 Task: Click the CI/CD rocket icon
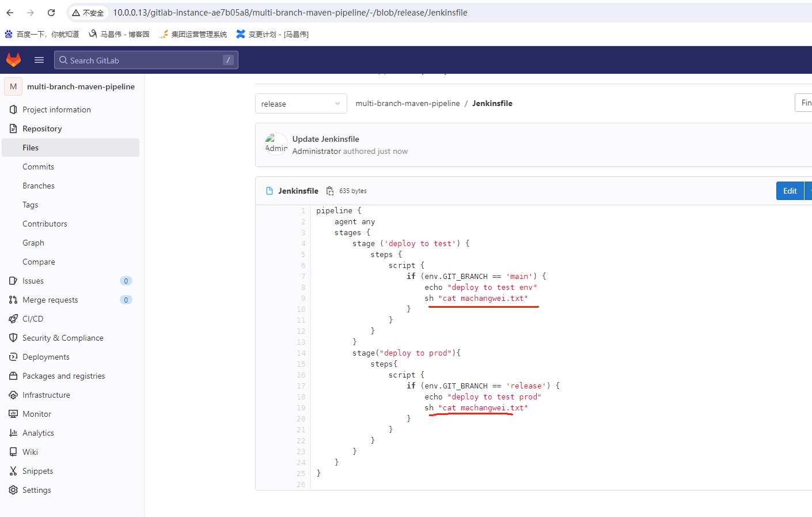coord(13,319)
